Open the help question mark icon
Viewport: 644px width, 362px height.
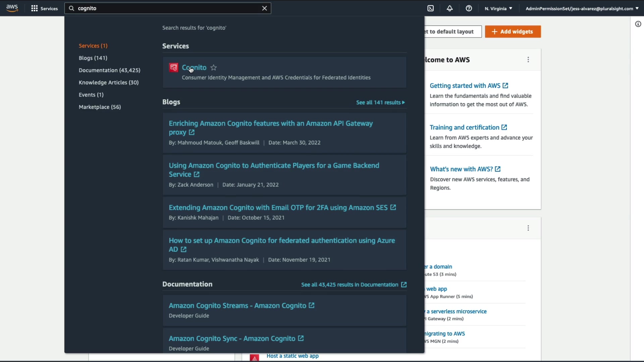tap(469, 8)
